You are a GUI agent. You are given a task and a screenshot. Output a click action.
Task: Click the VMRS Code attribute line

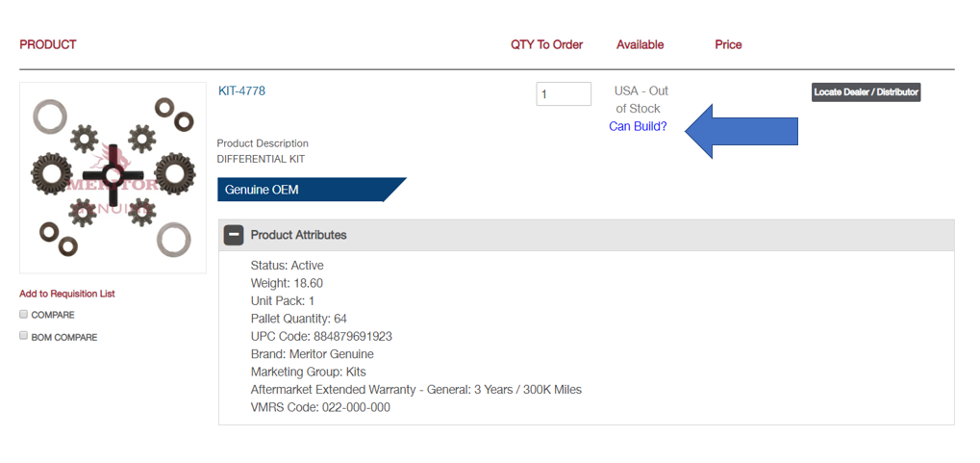pyautogui.click(x=320, y=407)
